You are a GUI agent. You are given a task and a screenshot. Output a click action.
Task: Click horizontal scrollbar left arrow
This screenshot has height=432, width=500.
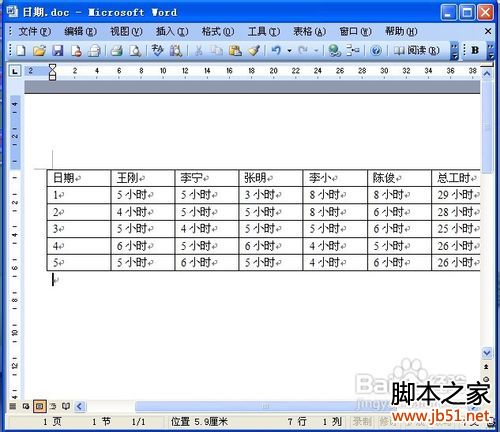[x=79, y=406]
